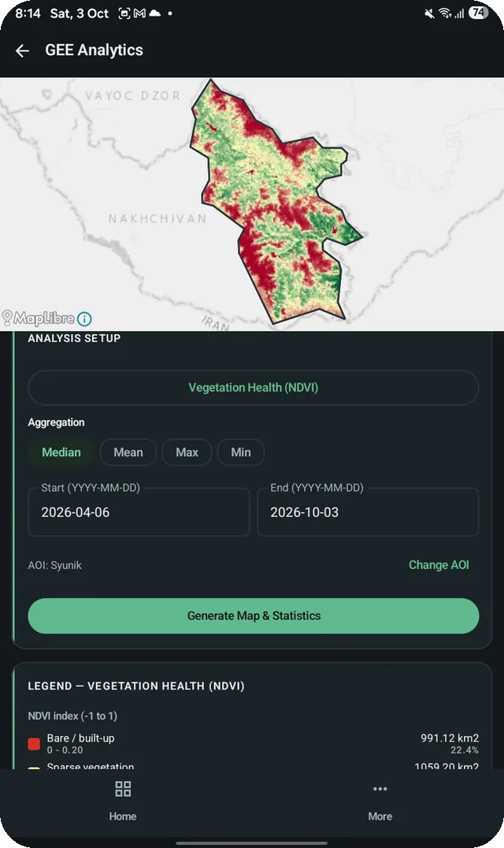Tap the NDVI index (-1 to 1) text

tap(72, 716)
